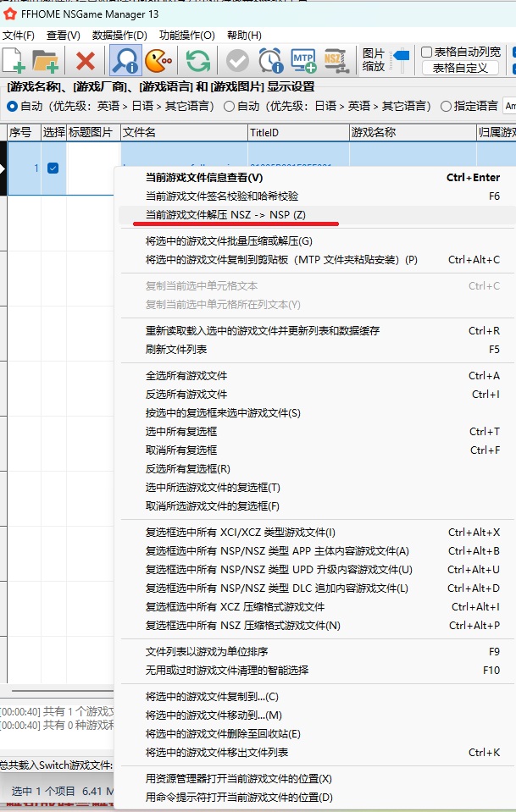The height and width of the screenshot is (812, 516).
Task: Click the FFHOME app logo in title bar
Action: pyautogui.click(x=10, y=14)
